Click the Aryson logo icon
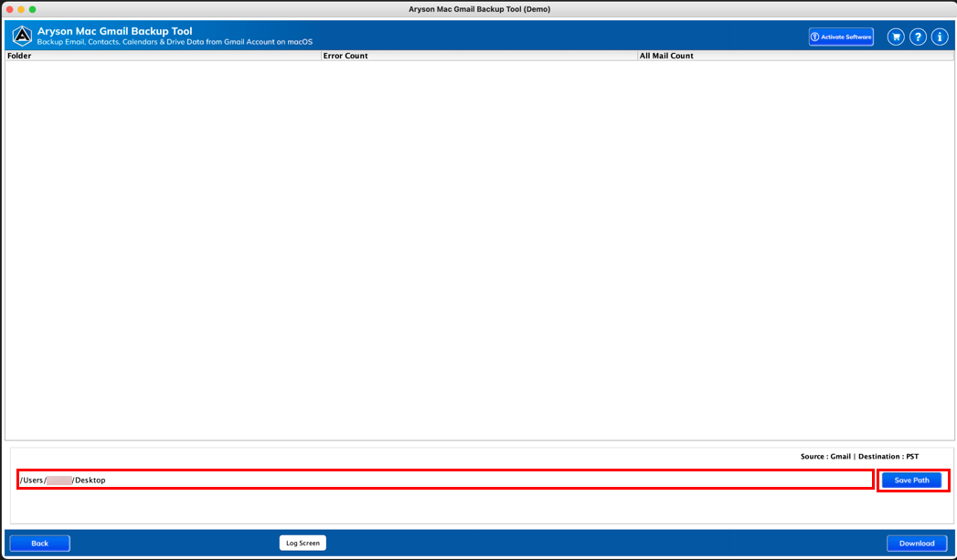Viewport: 957px width, 560px height. tap(22, 36)
